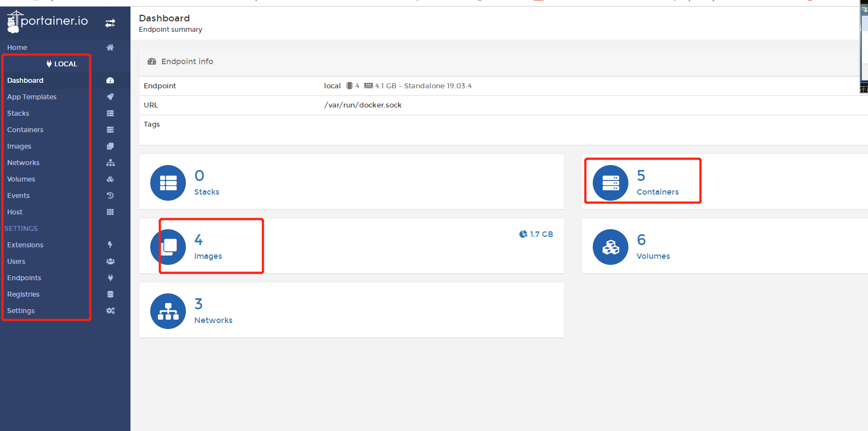Viewport: 868px width, 431px height.
Task: Click the round Stacks tile icon
Action: tap(168, 183)
